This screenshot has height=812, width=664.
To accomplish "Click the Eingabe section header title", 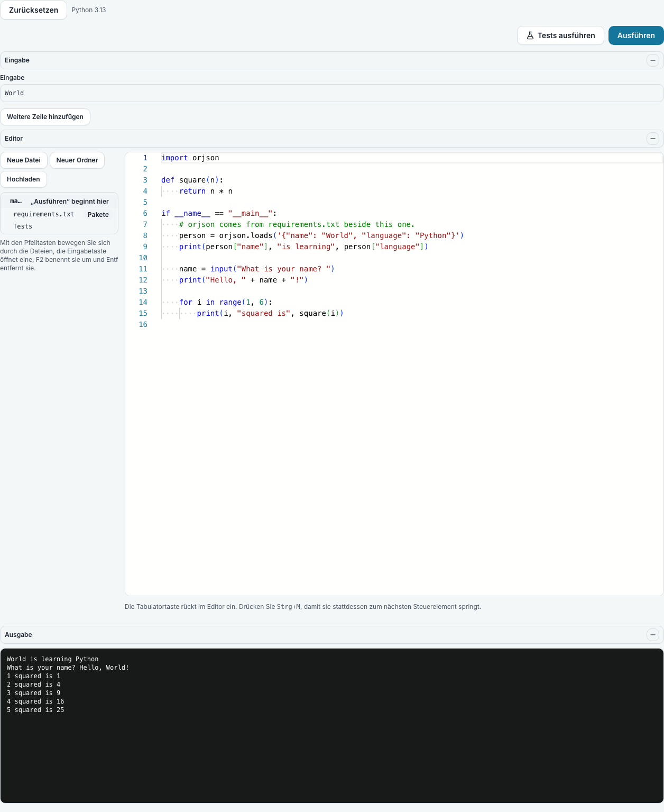I will point(17,60).
